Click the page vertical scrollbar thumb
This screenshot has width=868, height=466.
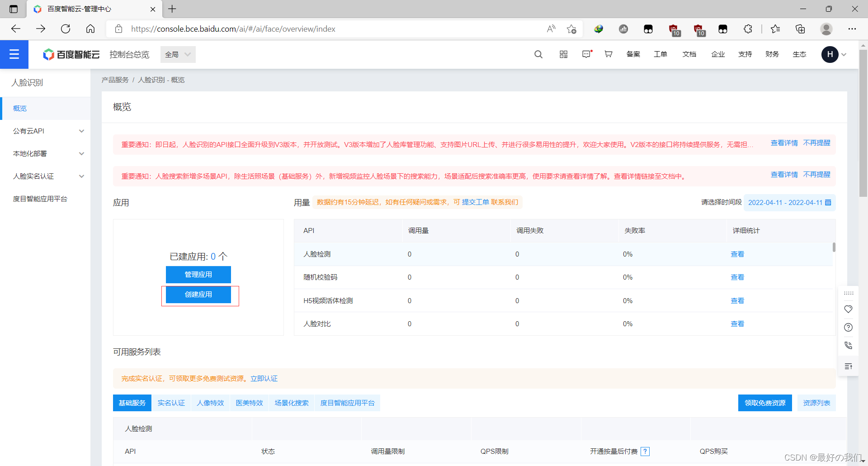pos(863,122)
